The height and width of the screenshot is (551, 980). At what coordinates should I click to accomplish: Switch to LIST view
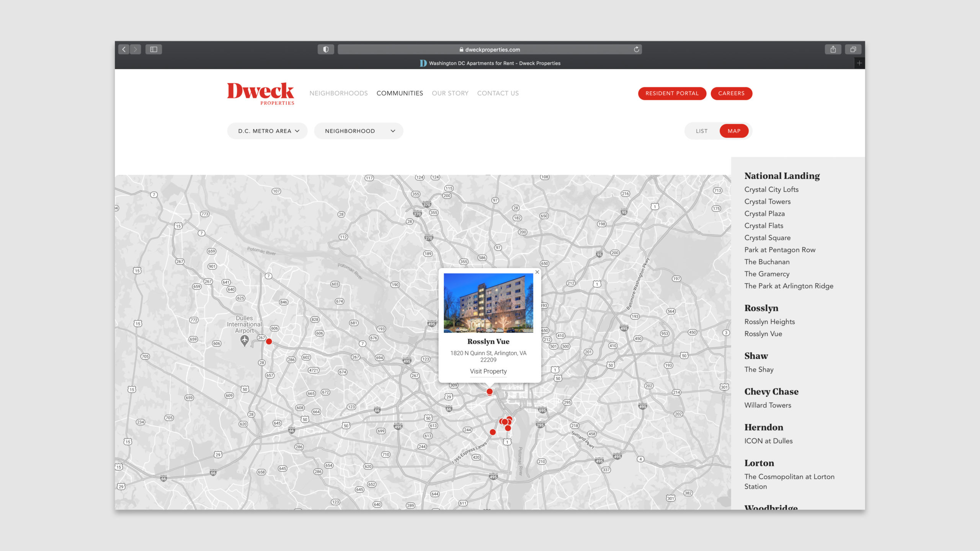coord(701,131)
